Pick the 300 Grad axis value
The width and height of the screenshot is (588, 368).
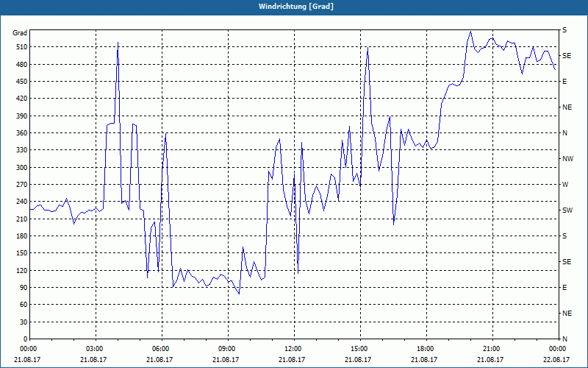[x=21, y=168]
